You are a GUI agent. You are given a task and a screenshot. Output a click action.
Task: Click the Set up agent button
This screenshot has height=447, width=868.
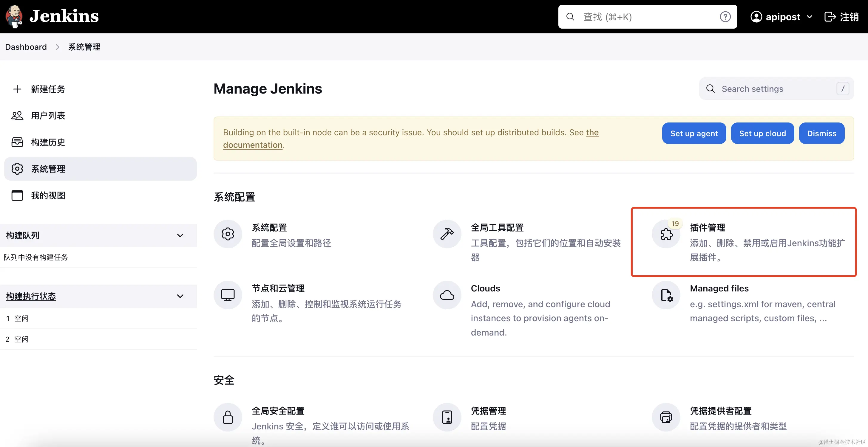click(694, 133)
